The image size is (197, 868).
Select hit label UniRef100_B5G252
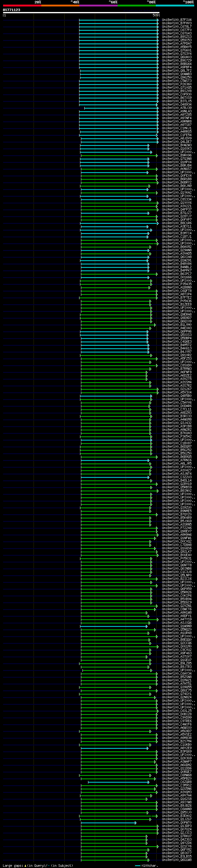177,450
